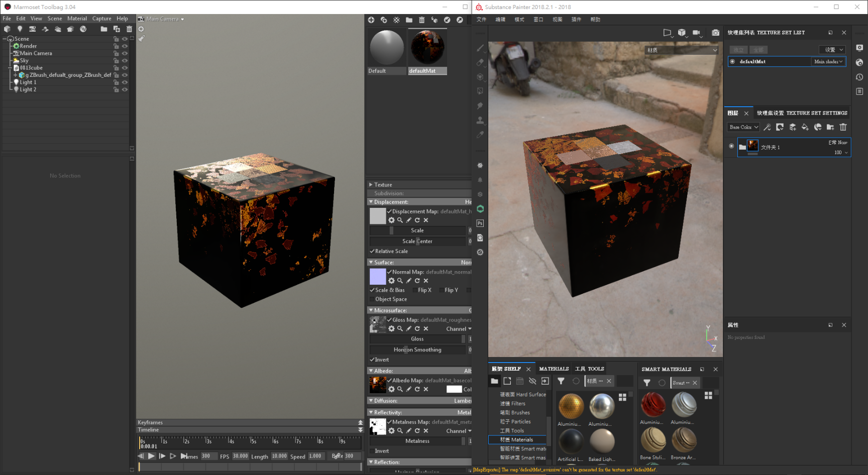Toggle the Relative Scale checkbox
The height and width of the screenshot is (475, 868).
(372, 251)
